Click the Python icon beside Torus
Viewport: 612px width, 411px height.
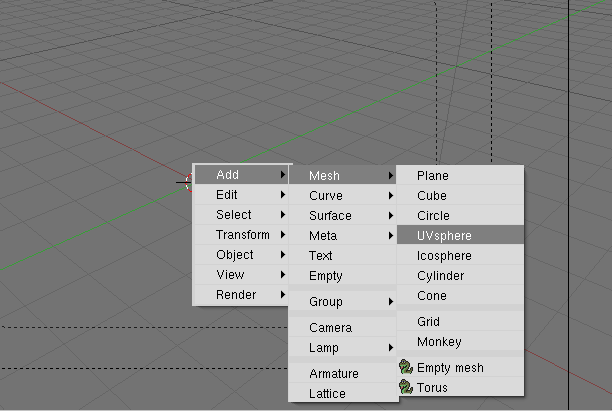406,387
